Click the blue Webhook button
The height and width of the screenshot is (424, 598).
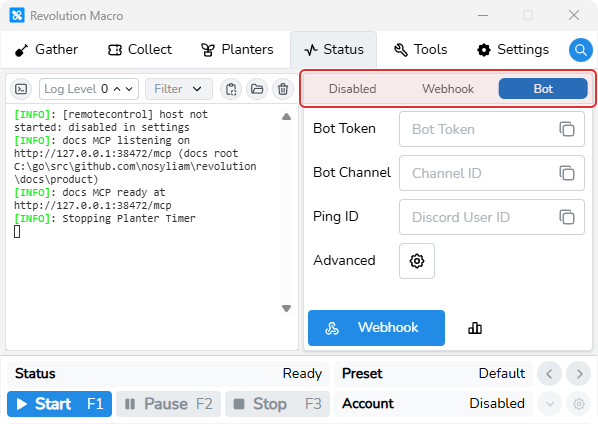pyautogui.click(x=376, y=328)
